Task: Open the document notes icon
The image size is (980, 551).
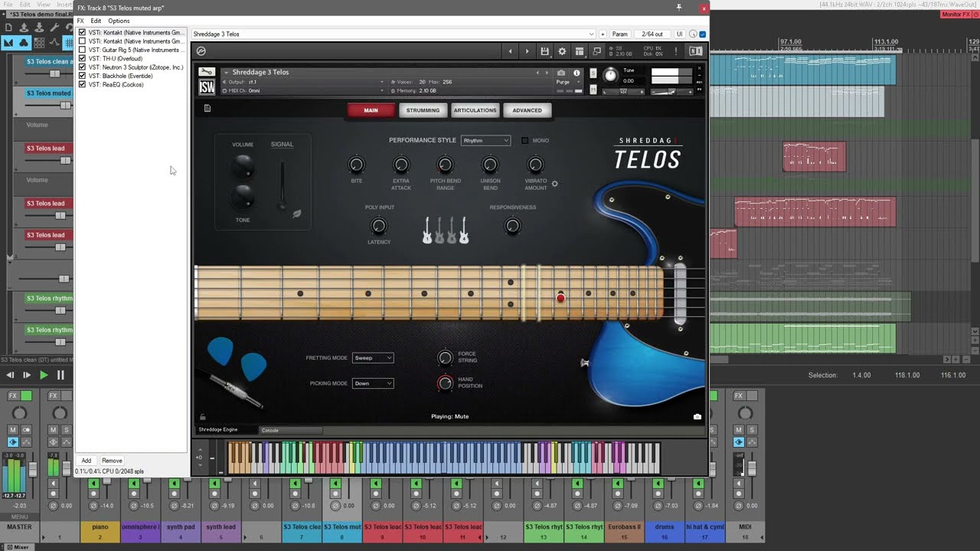Action: pos(207,109)
